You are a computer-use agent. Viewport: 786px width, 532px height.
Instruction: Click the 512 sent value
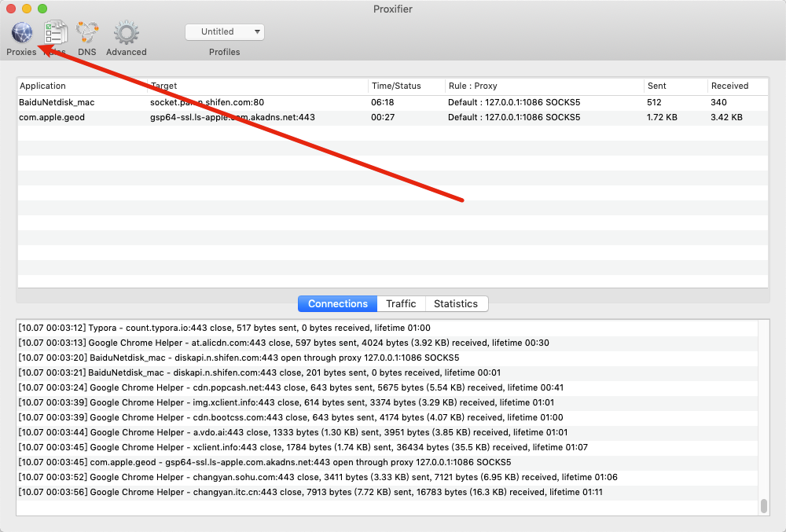click(x=654, y=102)
